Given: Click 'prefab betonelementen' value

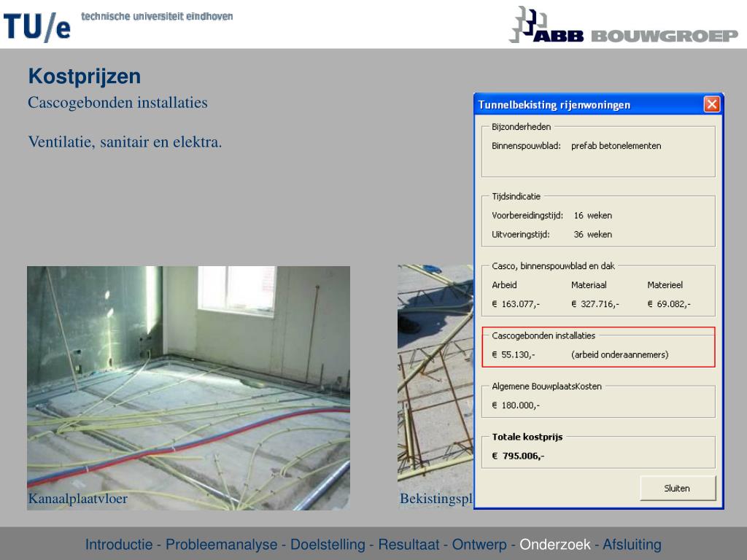Looking at the screenshot, I should pyautogui.click(x=616, y=146).
